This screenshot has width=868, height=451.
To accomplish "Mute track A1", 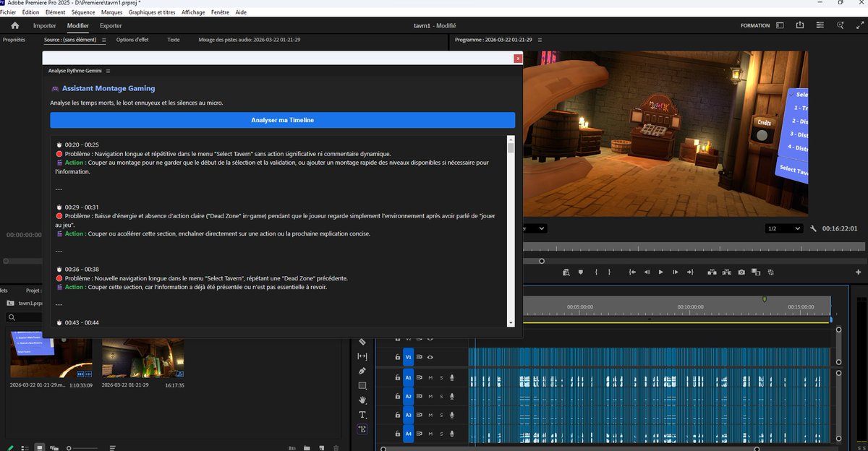I will [x=430, y=377].
